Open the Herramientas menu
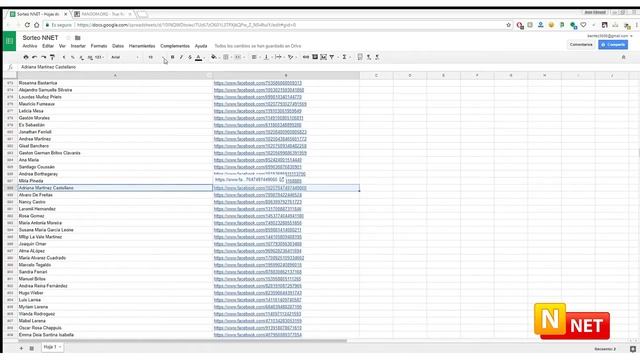 point(142,46)
